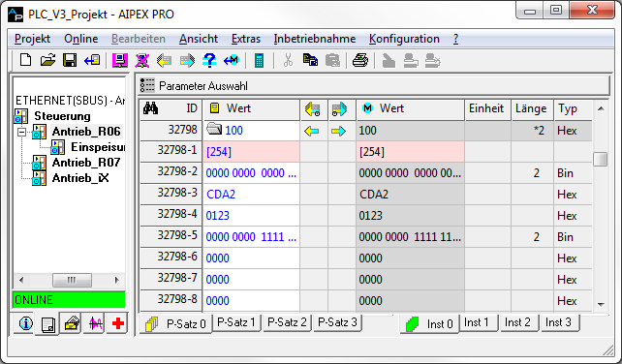Click the blue 0123 value in row 32798-4

pos(217,216)
